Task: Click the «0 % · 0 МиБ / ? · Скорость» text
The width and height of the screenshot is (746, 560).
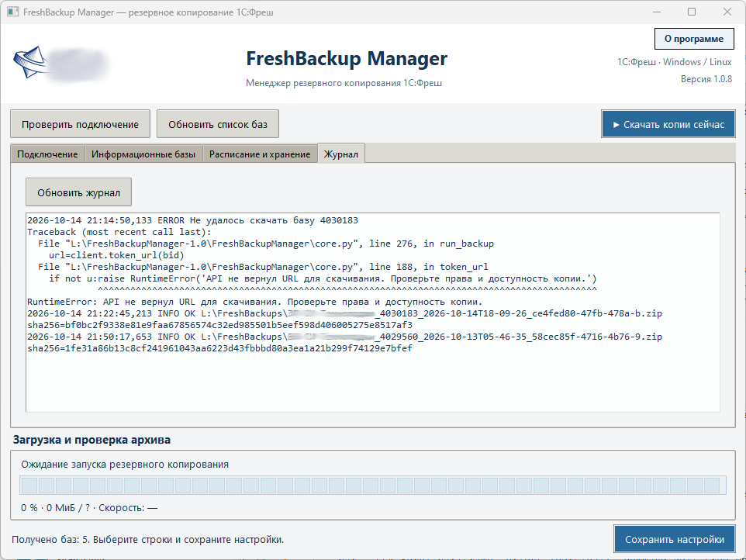Action: [x=89, y=508]
